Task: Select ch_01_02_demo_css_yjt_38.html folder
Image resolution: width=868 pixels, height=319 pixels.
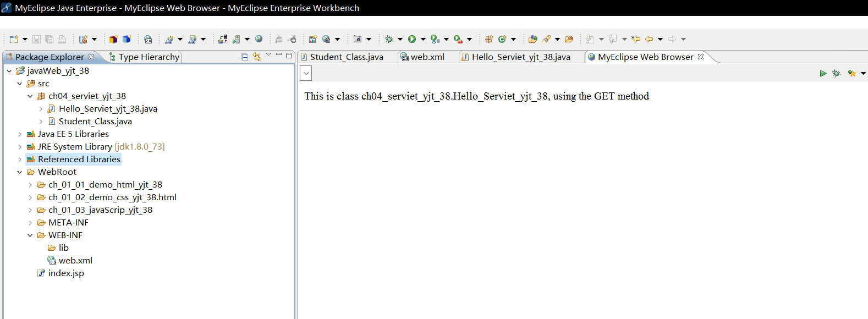Action: tap(112, 197)
